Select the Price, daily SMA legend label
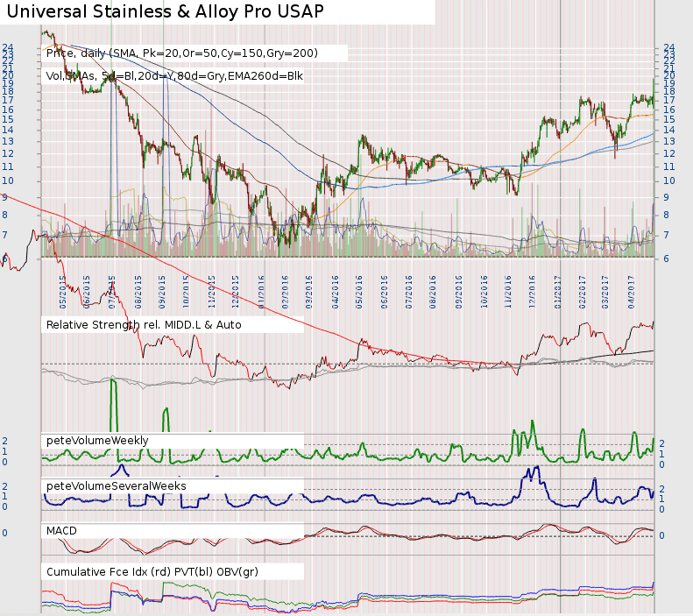Viewport: 693px width, 616px height. [181, 53]
